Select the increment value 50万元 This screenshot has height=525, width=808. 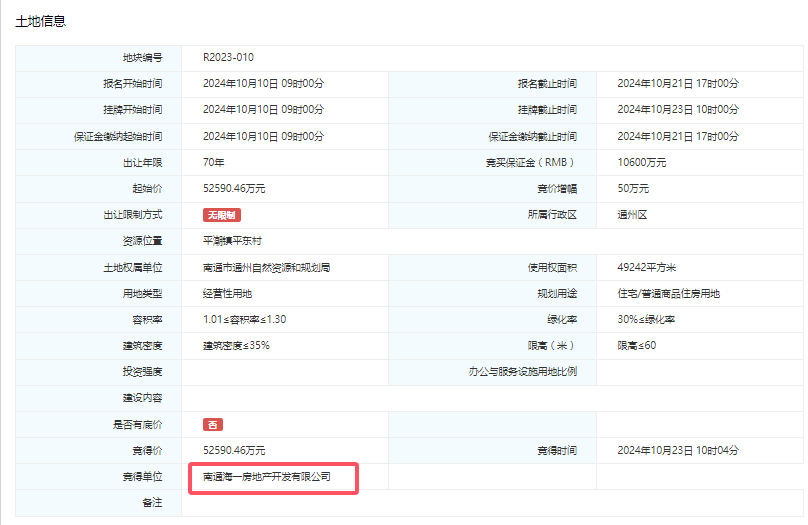click(x=633, y=189)
